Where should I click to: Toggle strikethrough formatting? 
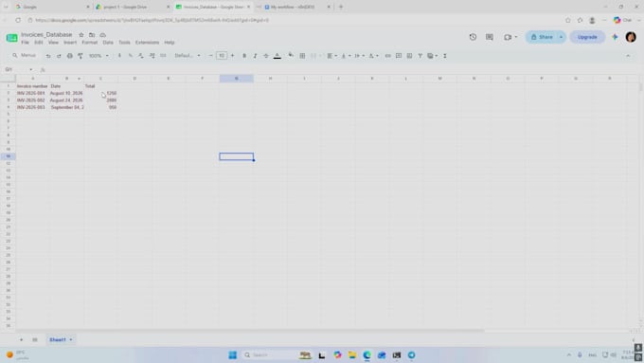tap(266, 56)
